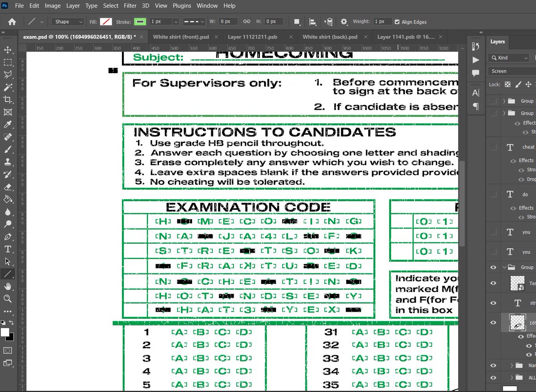Select the Eyedropper tool
The height and width of the screenshot is (392, 536).
8,125
